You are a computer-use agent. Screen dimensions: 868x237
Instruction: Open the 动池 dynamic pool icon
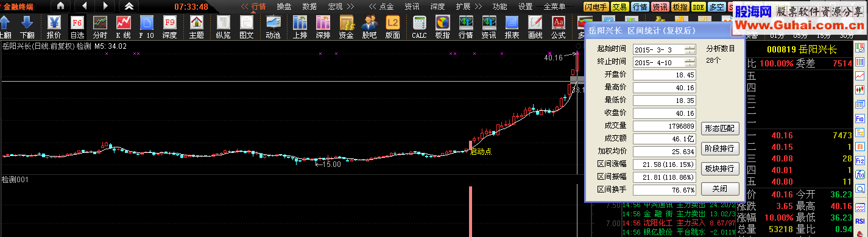(273, 23)
